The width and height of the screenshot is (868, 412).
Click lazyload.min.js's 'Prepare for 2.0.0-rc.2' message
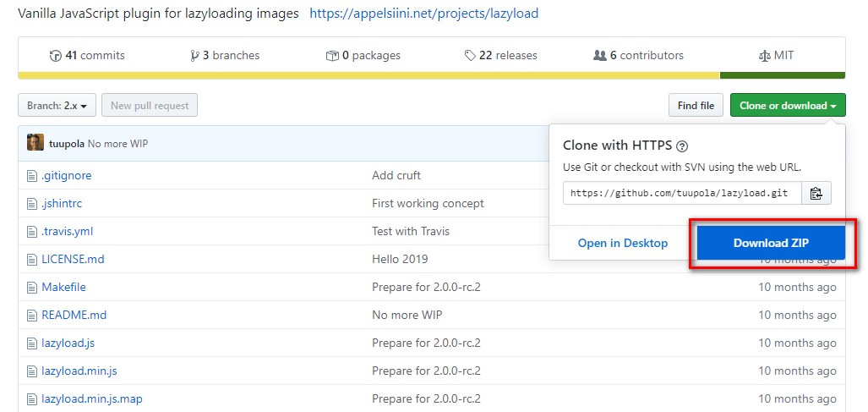pos(426,371)
